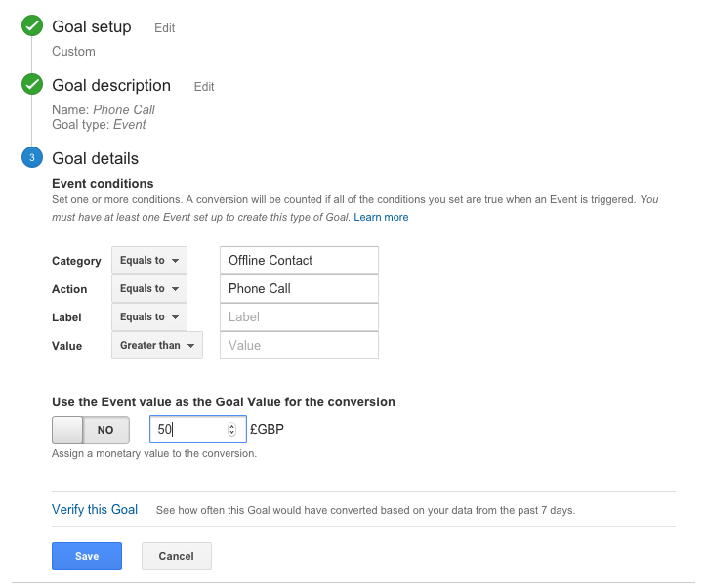Viewport: 707px width, 588px height.
Task: Click the Goal description green checkmark icon
Action: tap(32, 84)
